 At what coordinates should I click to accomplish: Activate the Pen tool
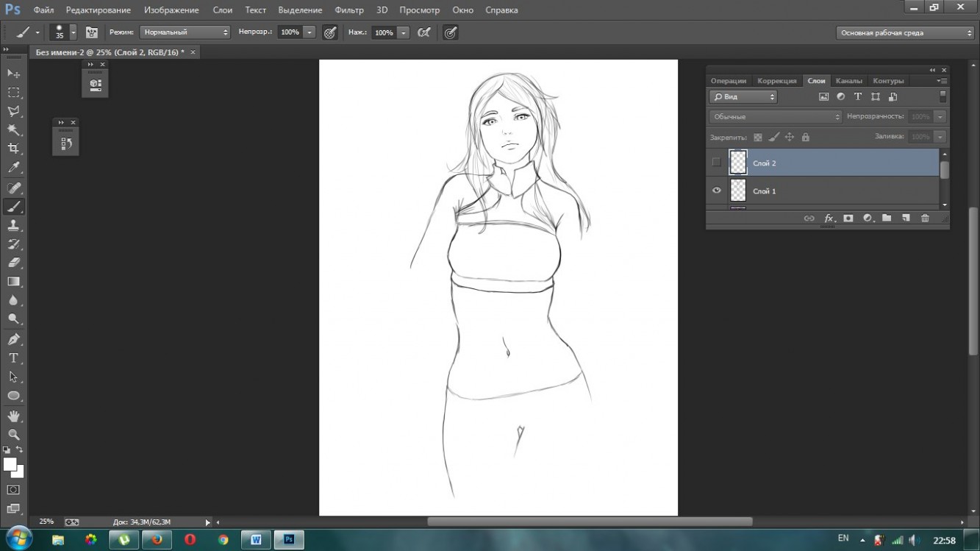[13, 339]
